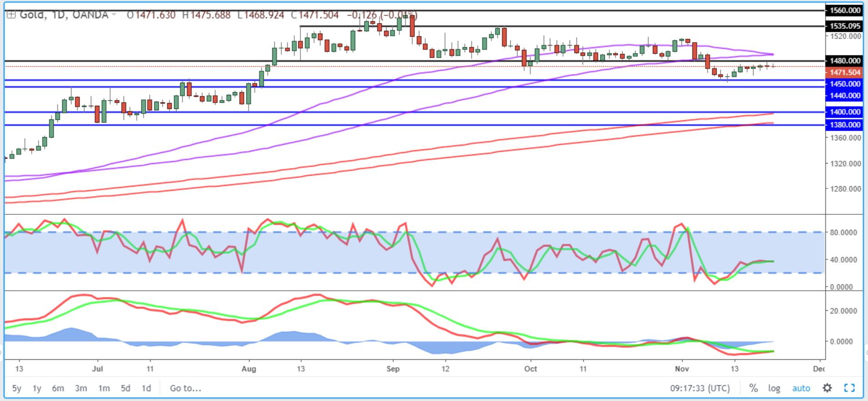Click the Oct label on time axis
The width and height of the screenshot is (868, 401).
pos(531,369)
